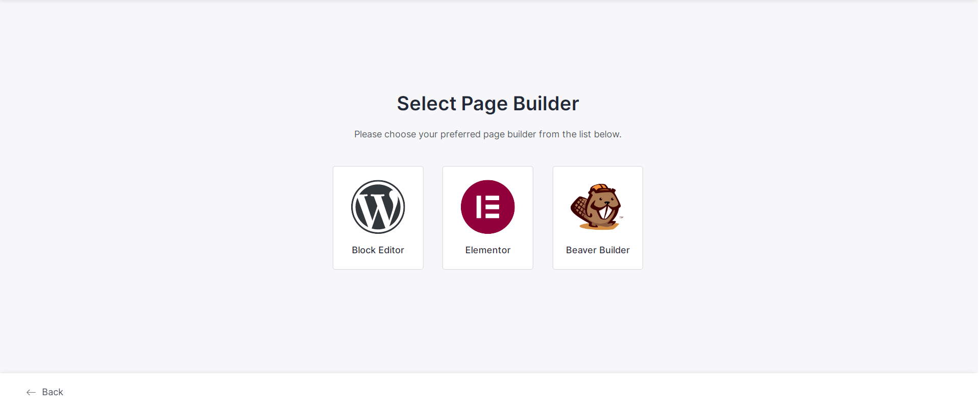
Task: Click the Select Page Builder heading
Action: pos(488,104)
